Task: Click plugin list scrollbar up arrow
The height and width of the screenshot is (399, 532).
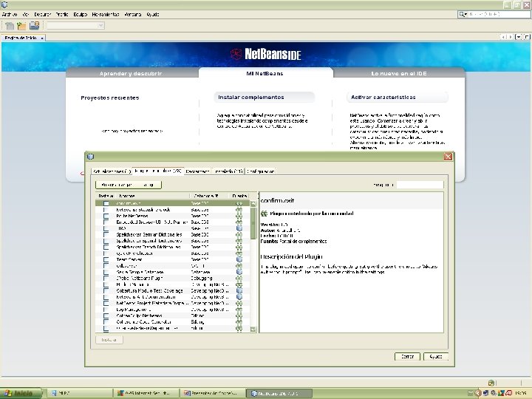Action: [x=253, y=204]
